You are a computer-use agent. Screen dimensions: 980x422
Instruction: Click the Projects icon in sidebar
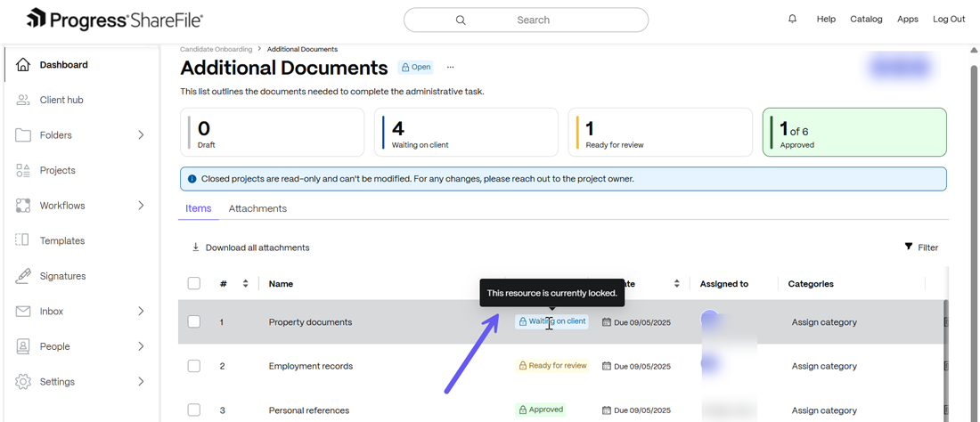click(x=23, y=170)
